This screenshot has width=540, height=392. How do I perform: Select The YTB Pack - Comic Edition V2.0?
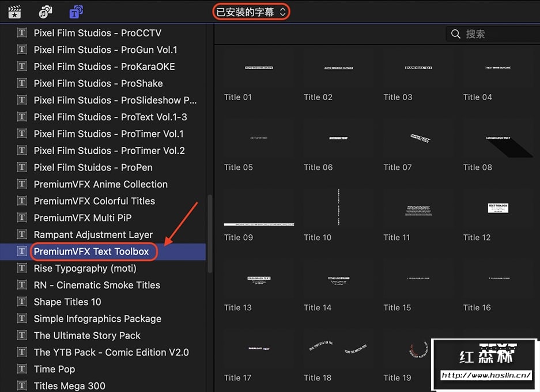coord(111,353)
